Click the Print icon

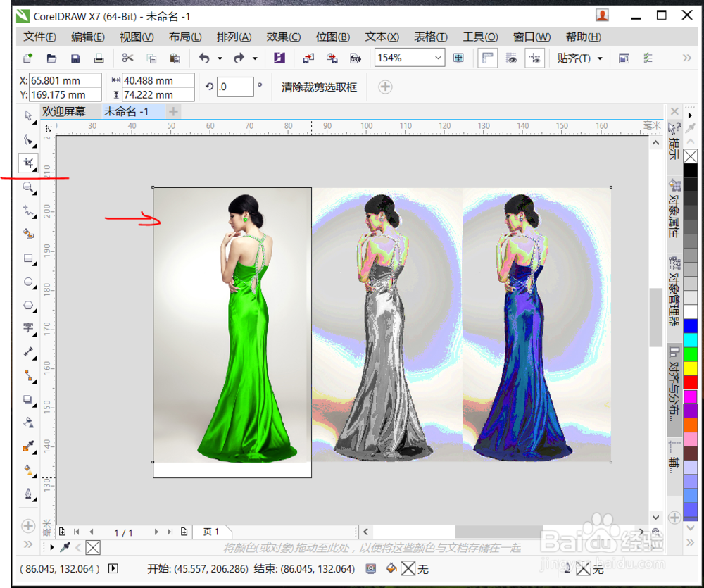point(99,58)
